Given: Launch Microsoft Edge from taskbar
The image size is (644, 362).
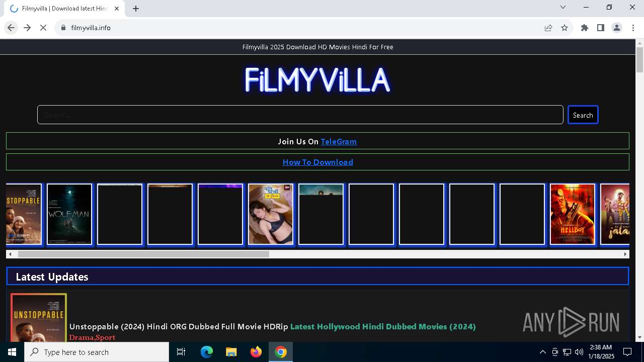Looking at the screenshot, I should click(207, 352).
